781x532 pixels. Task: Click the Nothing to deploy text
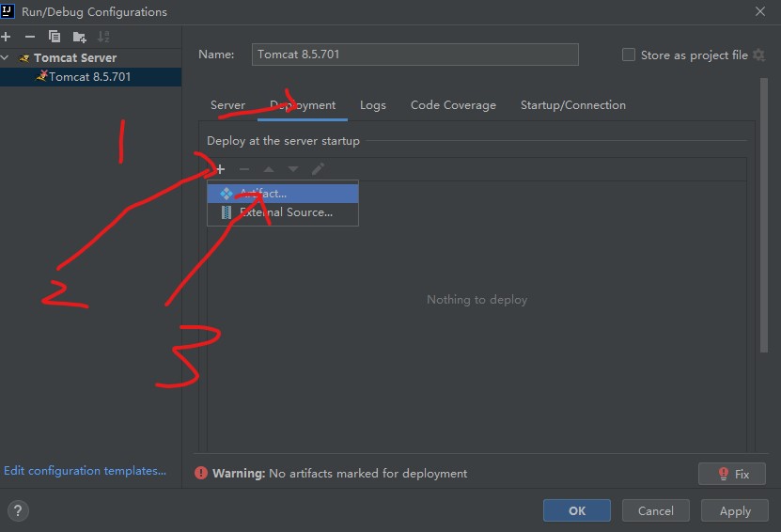coord(476,300)
